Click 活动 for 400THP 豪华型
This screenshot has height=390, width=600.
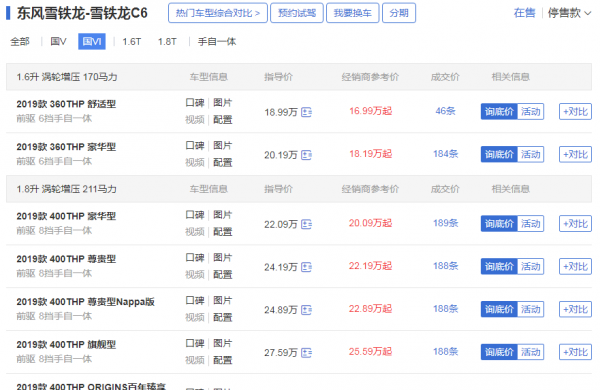(x=531, y=224)
